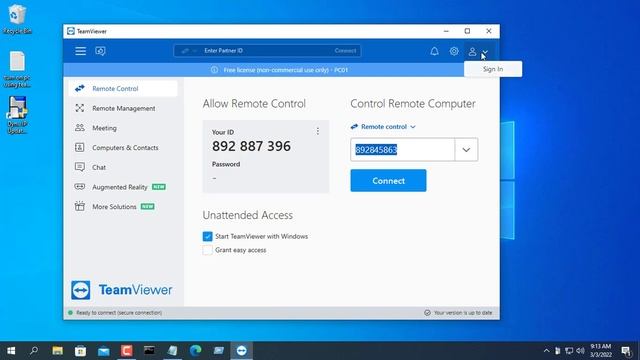
Task: Click the volume icon in the system tray
Action: 580,351
